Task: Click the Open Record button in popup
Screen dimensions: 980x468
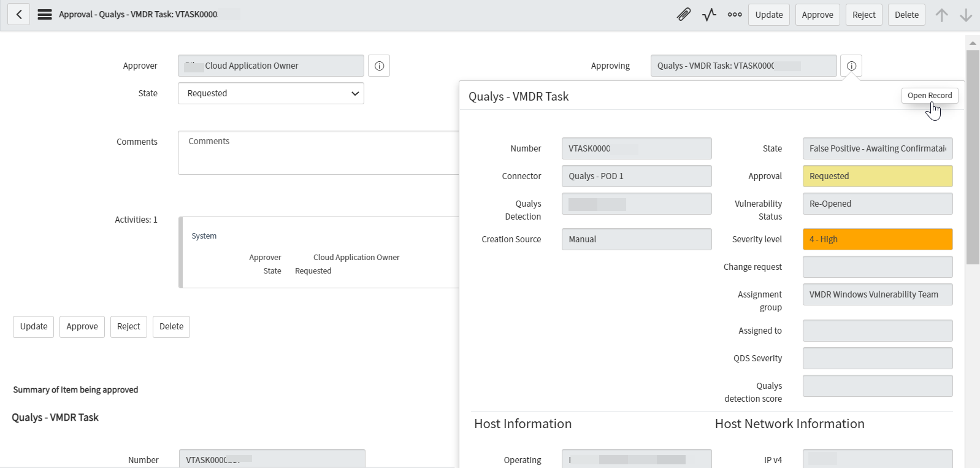Action: point(929,96)
